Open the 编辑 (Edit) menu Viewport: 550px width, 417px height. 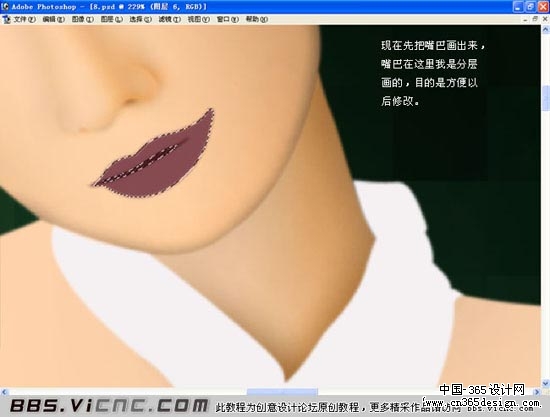(x=54, y=19)
